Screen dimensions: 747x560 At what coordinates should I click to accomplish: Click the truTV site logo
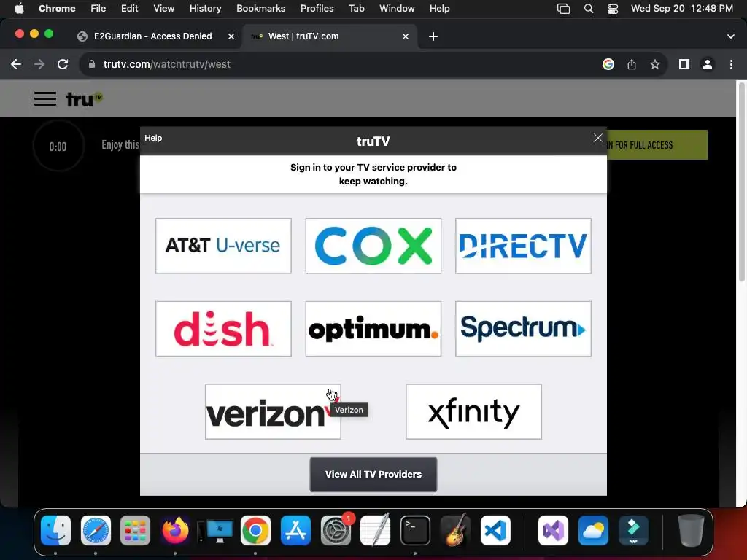(84, 99)
